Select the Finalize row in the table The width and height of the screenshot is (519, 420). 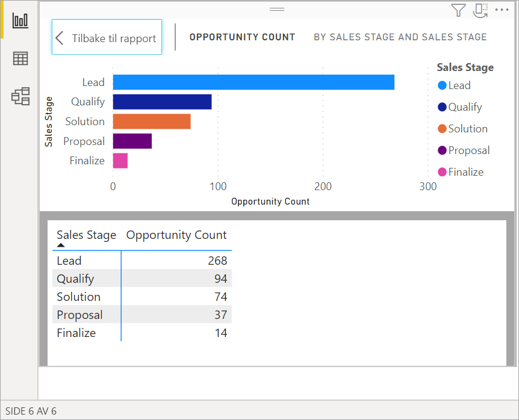tap(142, 332)
